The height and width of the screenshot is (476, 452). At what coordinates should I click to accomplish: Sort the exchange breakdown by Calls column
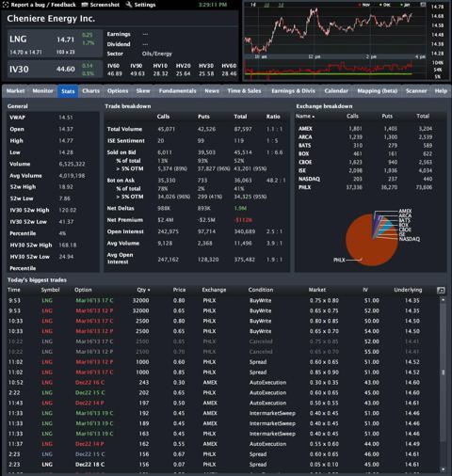[x=352, y=117]
